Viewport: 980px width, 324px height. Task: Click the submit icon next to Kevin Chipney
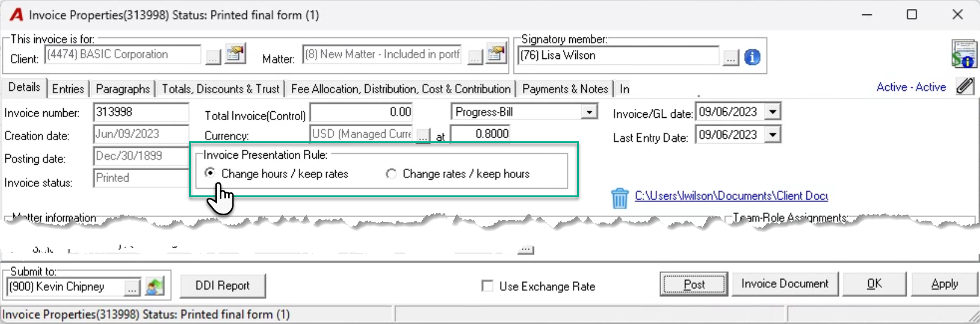[154, 287]
